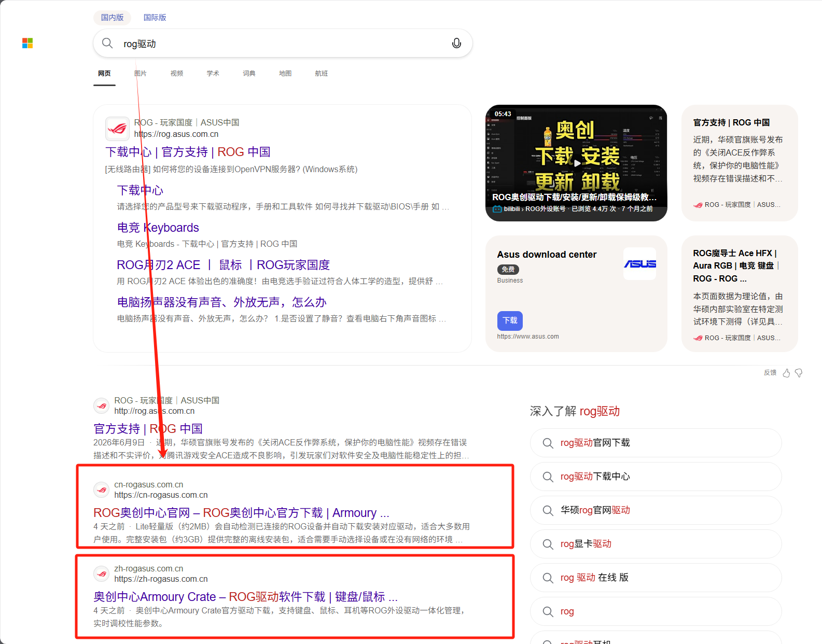Play the ROG奥创 bilibili video
This screenshot has height=644, width=822.
coord(576,163)
